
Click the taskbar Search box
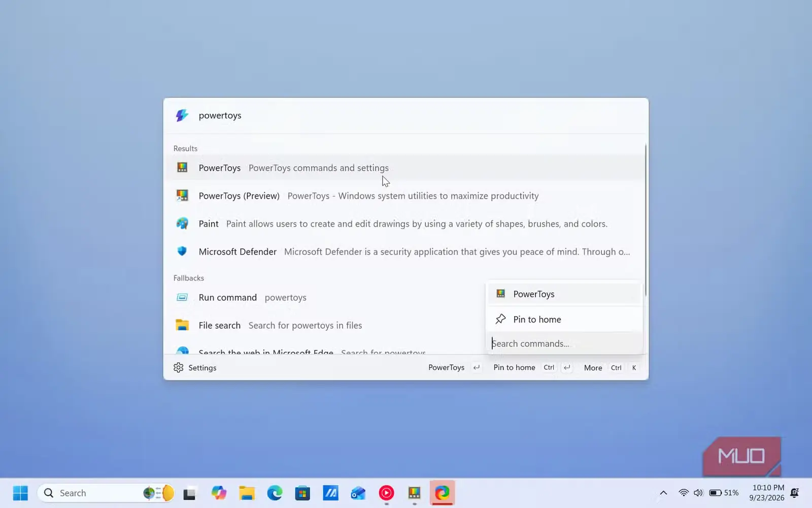point(106,493)
